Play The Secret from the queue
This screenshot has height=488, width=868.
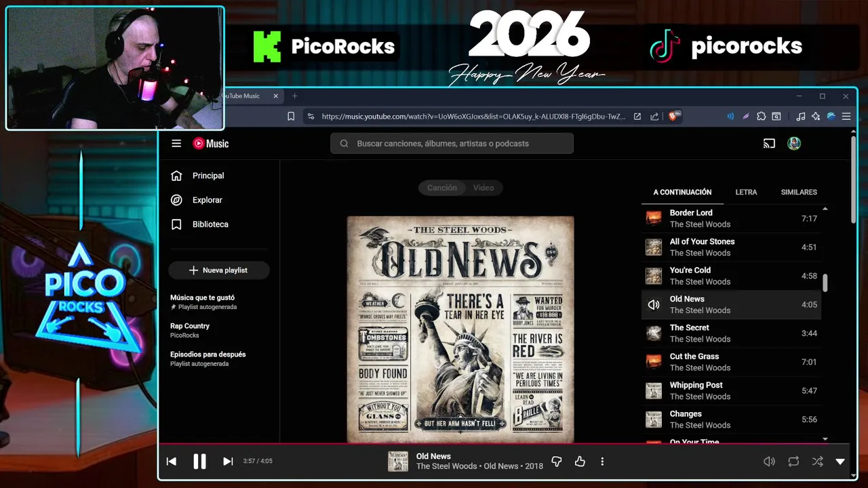731,333
